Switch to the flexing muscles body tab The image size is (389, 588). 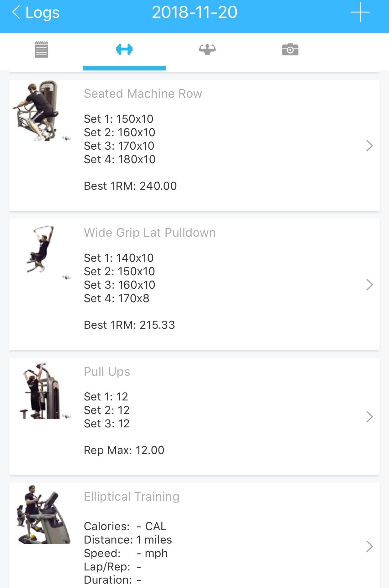tap(207, 49)
